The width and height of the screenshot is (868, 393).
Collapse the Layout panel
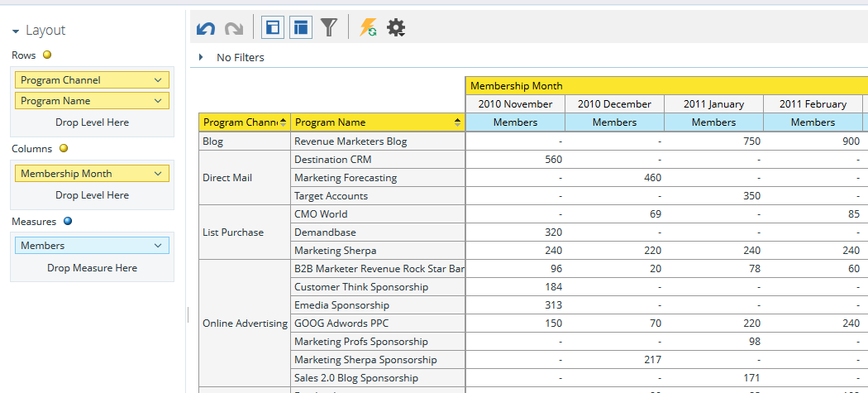[x=16, y=31]
